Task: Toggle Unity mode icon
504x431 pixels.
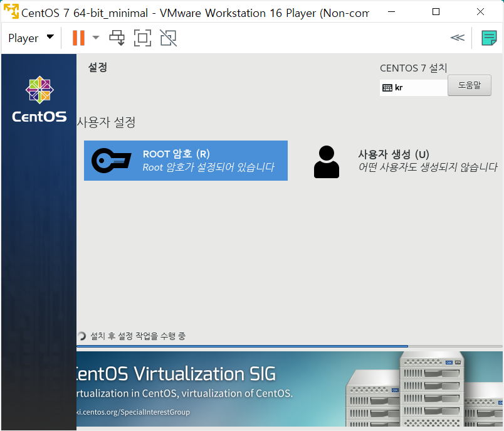Action: pos(169,38)
